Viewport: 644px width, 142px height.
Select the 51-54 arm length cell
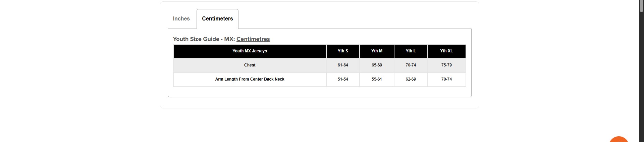(x=343, y=79)
